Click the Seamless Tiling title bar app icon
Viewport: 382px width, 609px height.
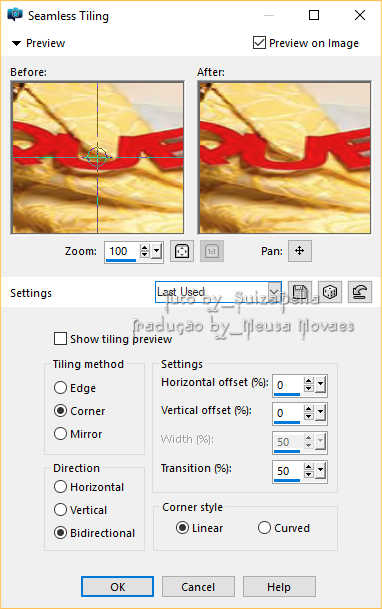click(x=15, y=15)
